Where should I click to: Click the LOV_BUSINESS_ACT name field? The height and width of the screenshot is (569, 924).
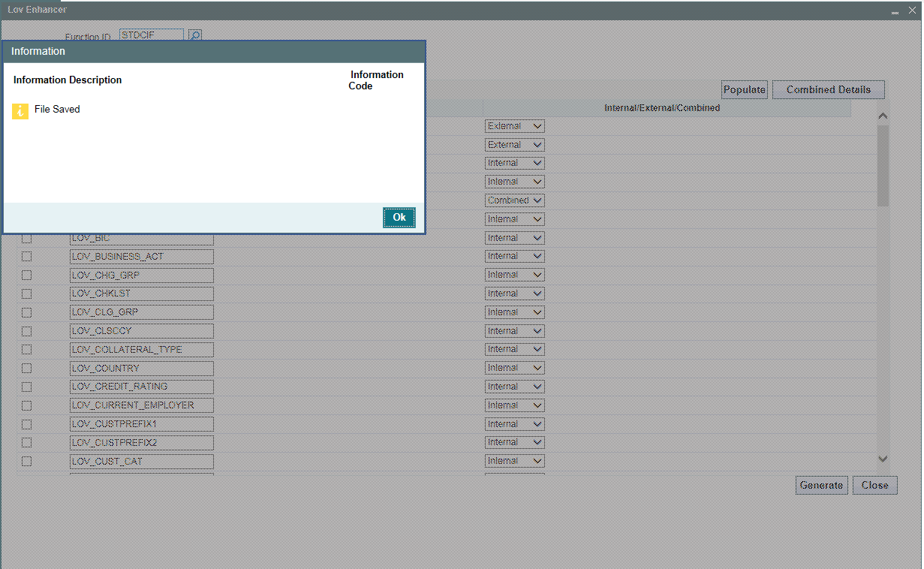(x=142, y=256)
